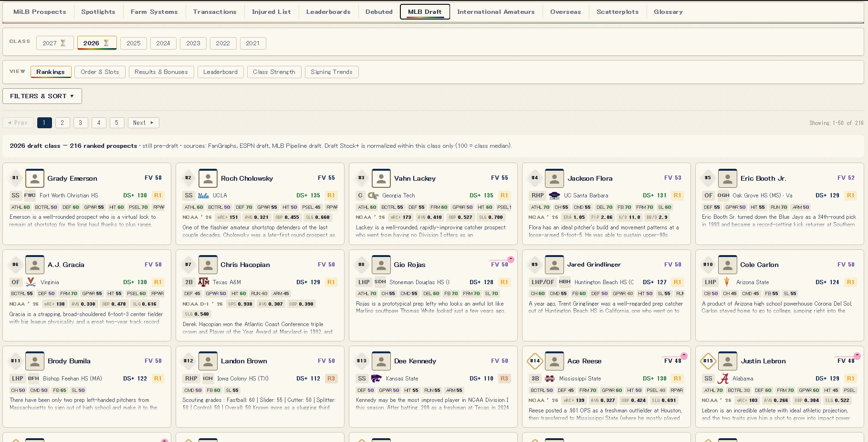Image resolution: width=868 pixels, height=442 pixels.
Task: Go to the Next page of prospects
Action: (143, 123)
